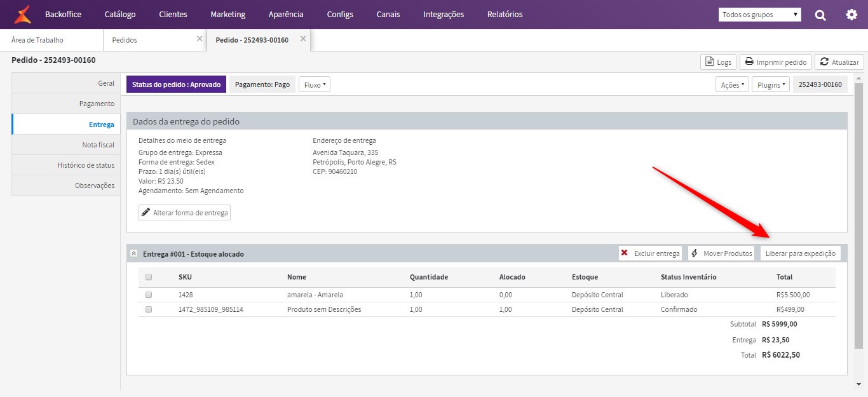Click Confirmado status cell

coord(679,309)
